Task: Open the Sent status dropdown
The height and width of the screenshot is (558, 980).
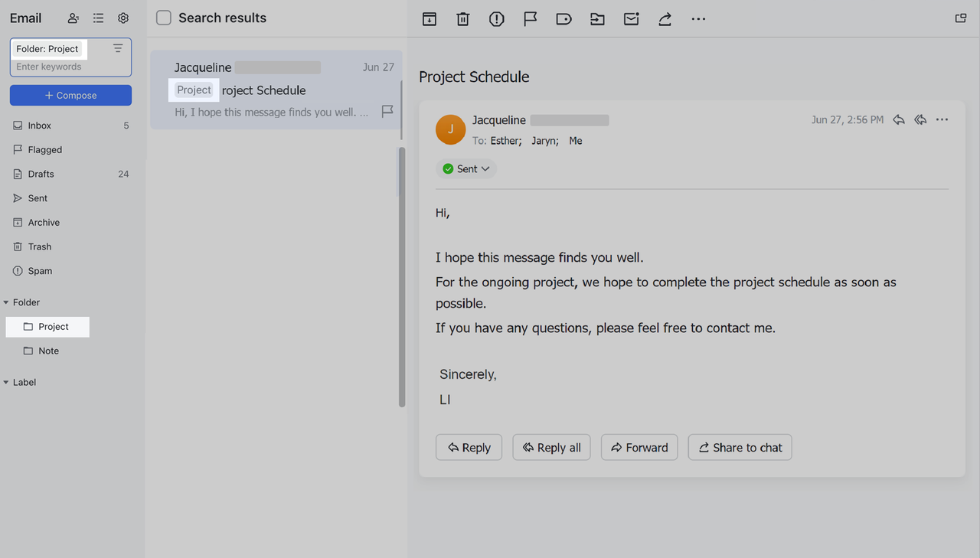Action: [466, 168]
